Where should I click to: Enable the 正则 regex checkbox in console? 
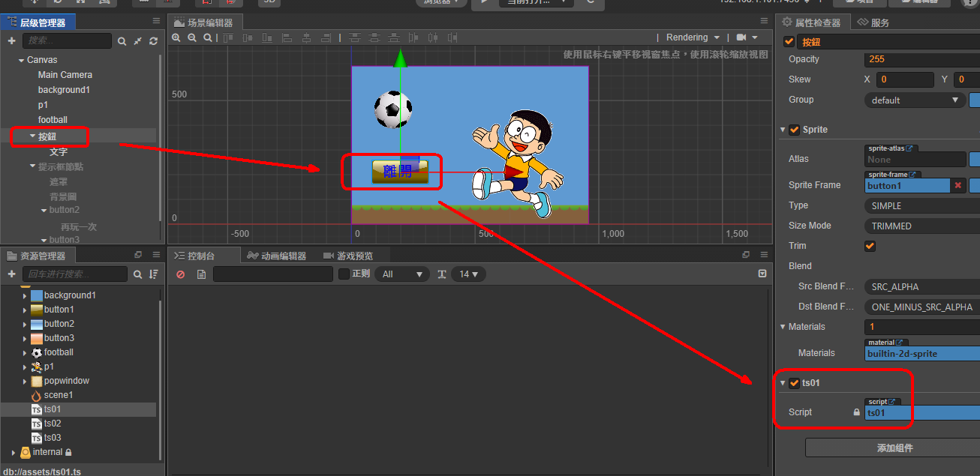pyautogui.click(x=344, y=274)
